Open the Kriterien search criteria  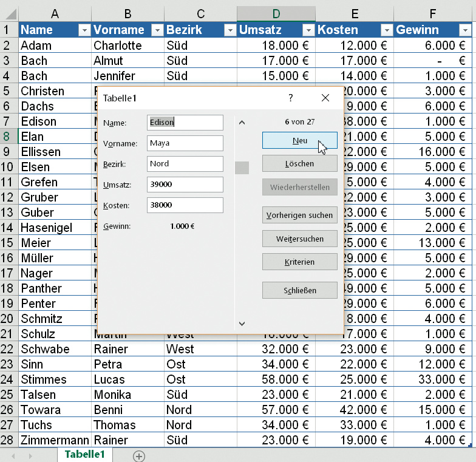click(x=299, y=262)
